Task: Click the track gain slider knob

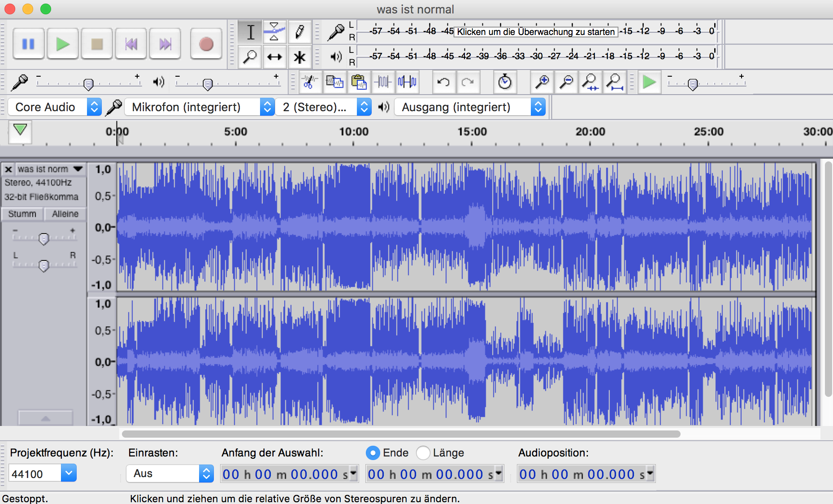Action: click(43, 239)
